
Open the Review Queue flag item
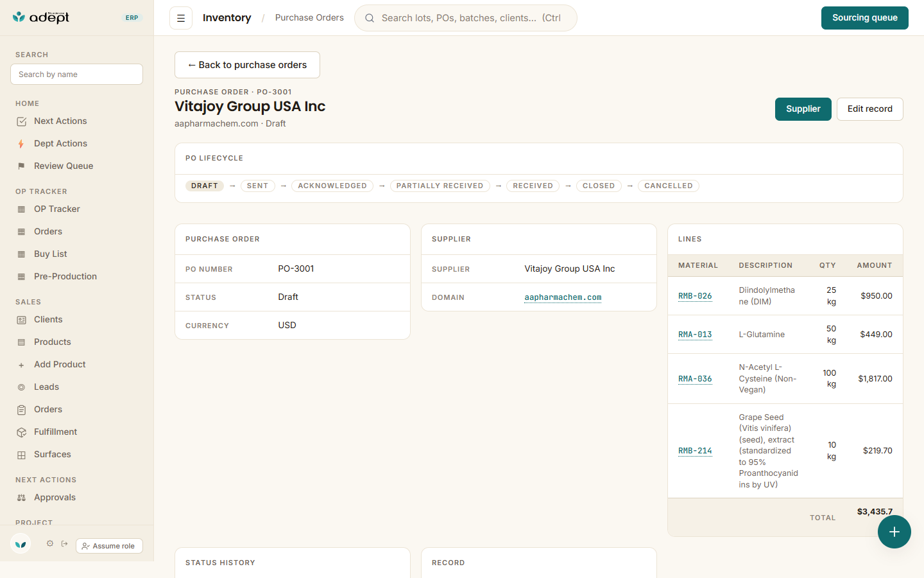click(x=77, y=166)
